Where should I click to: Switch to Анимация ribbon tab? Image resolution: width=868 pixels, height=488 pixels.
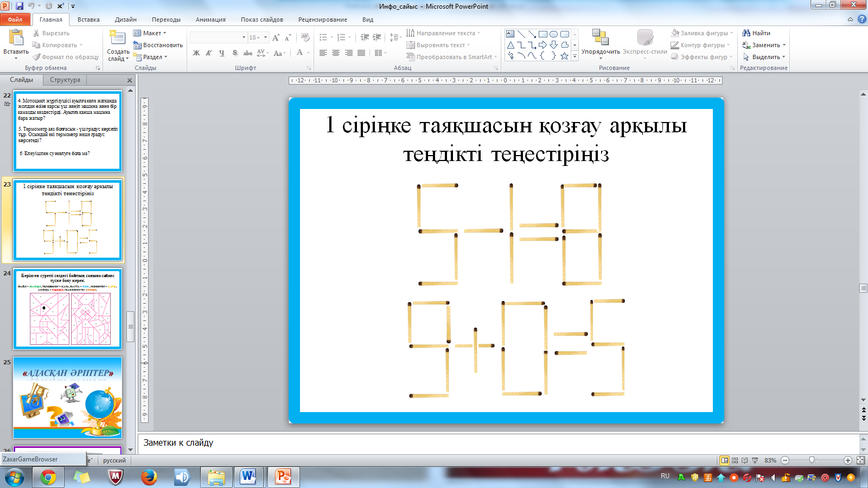[x=210, y=20]
